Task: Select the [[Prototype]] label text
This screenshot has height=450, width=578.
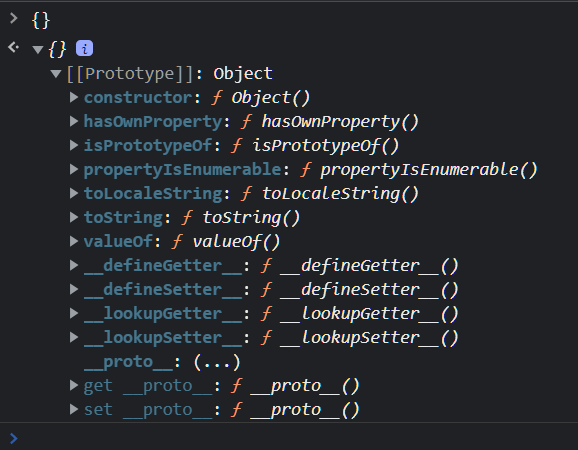Action: (130, 74)
